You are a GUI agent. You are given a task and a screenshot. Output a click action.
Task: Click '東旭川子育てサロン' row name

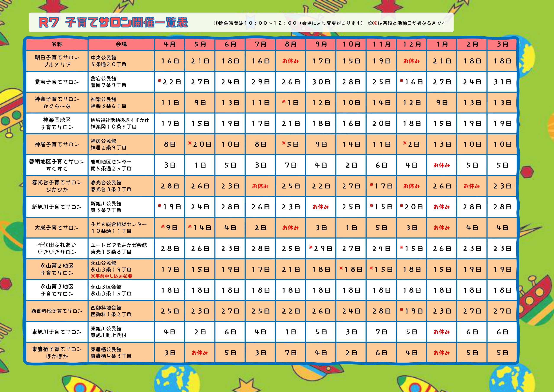coord(57,332)
